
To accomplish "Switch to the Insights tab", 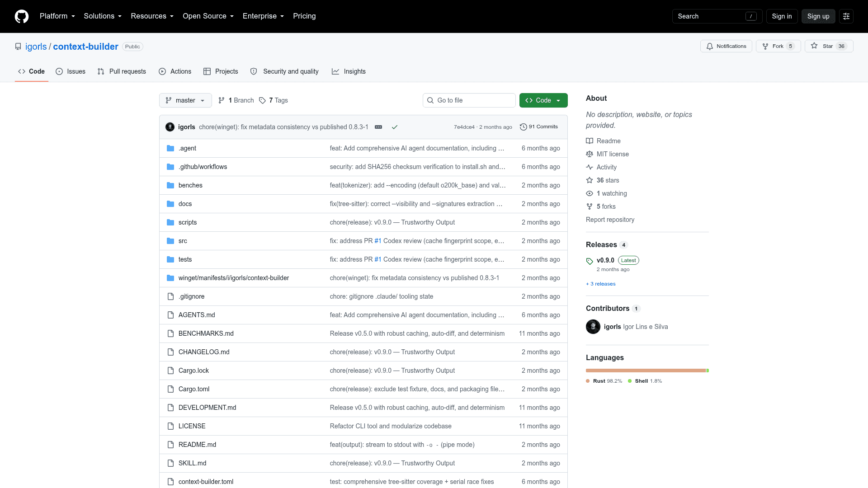I will 349,71.
